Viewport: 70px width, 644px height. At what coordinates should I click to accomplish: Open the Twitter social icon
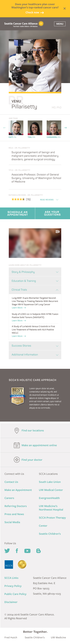[7, 551]
